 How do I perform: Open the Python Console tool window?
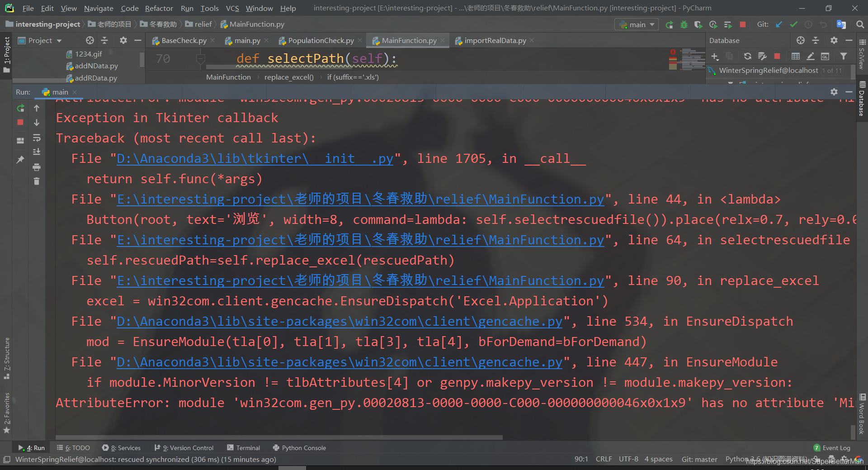(x=303, y=448)
